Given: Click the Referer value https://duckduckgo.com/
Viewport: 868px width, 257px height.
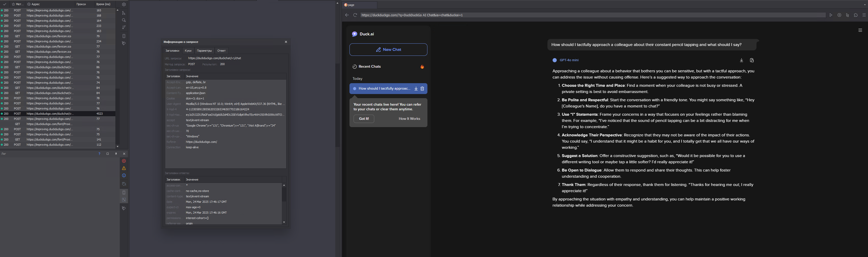Looking at the screenshot, I should click(202, 142).
